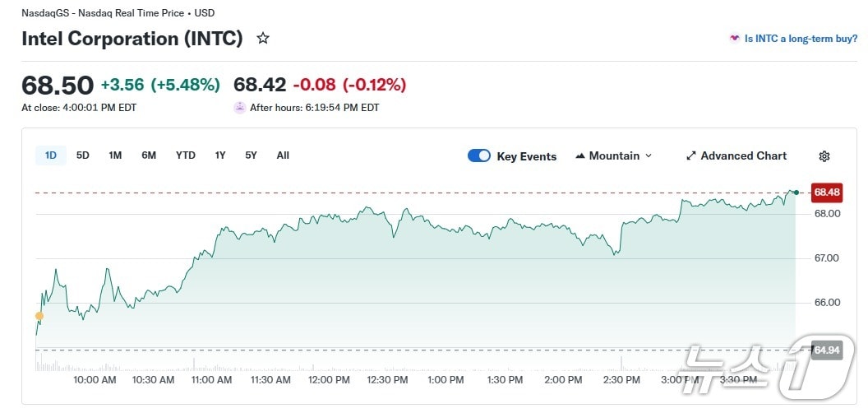
Task: Expand the Mountain chart style dropdown
Action: [648, 156]
